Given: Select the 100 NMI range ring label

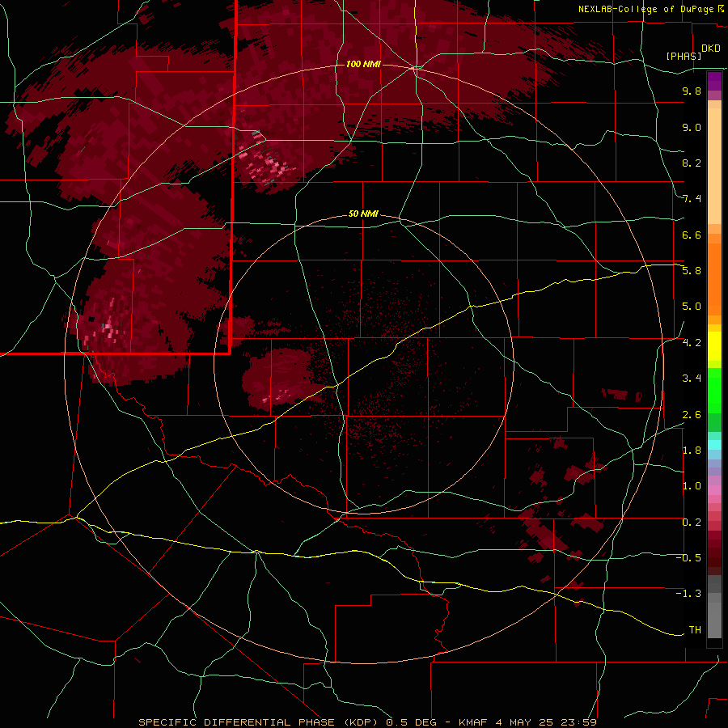Looking at the screenshot, I should tap(363, 64).
